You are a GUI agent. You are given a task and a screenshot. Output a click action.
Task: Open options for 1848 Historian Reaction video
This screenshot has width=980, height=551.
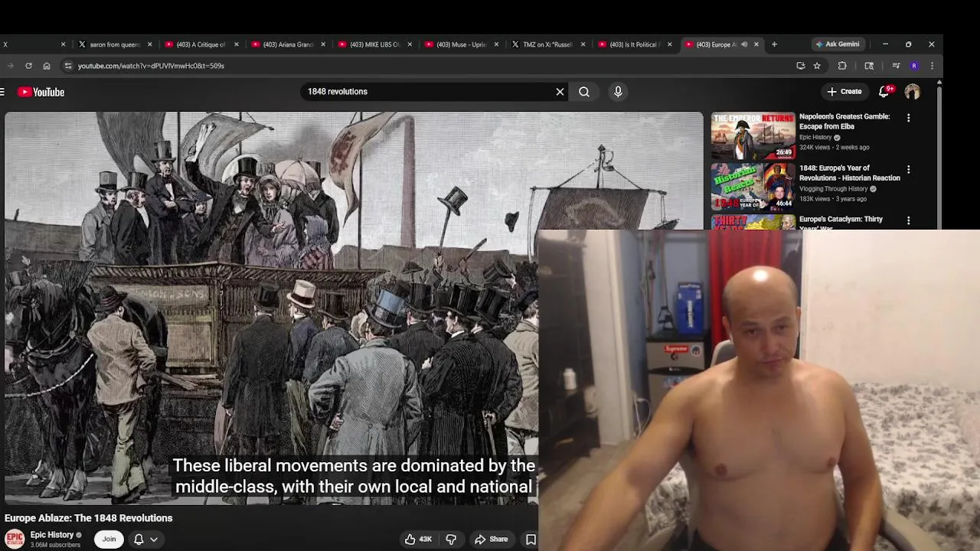tap(909, 169)
